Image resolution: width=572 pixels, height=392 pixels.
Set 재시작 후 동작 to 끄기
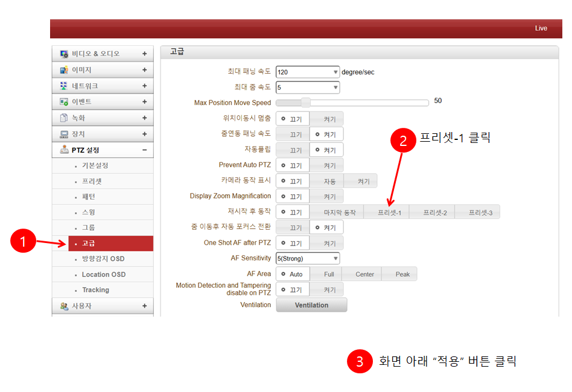pyautogui.click(x=293, y=212)
